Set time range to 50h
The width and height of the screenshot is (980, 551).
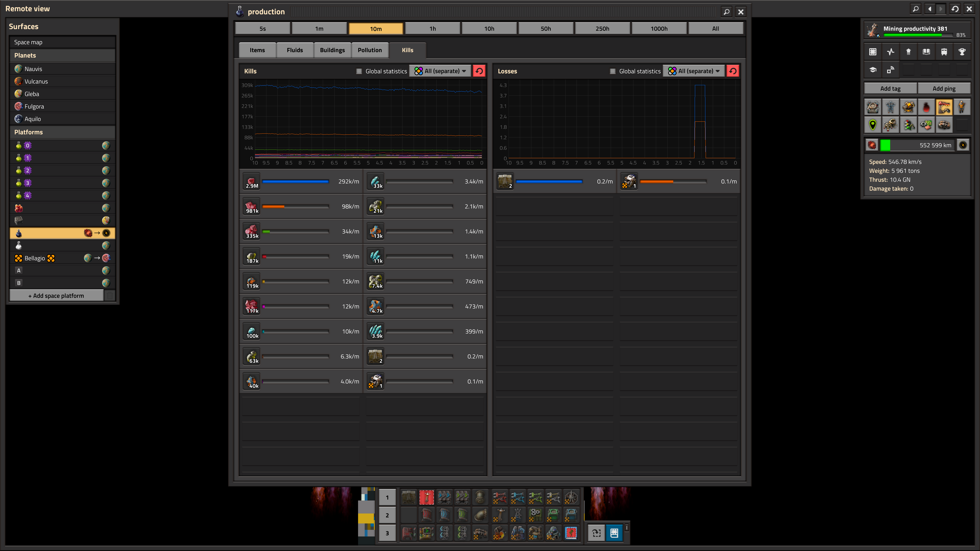tap(546, 29)
